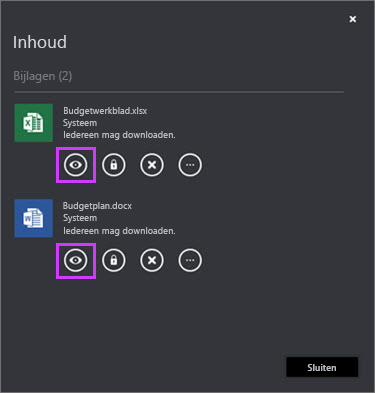
Task: Click 'Systeem' under Budgetwerkblad.xlsx
Action: point(80,123)
